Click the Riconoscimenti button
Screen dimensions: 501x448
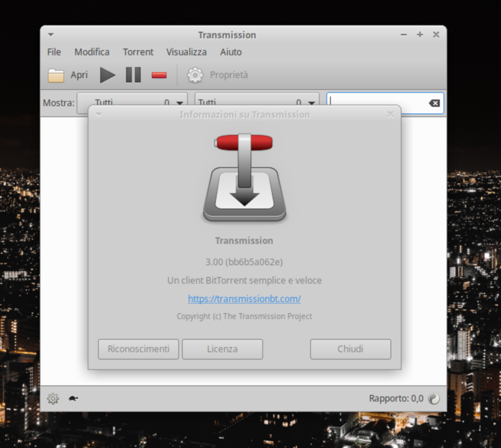[138, 349]
